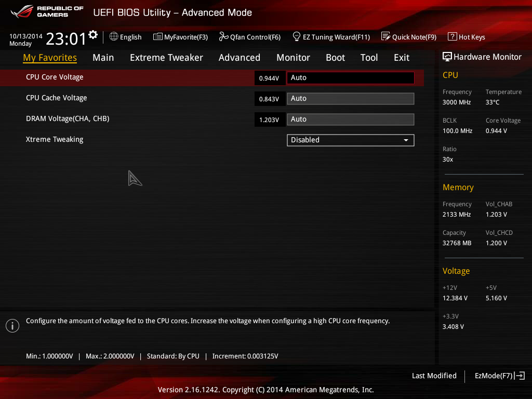Click the Standard: By CPU text

pos(173,356)
